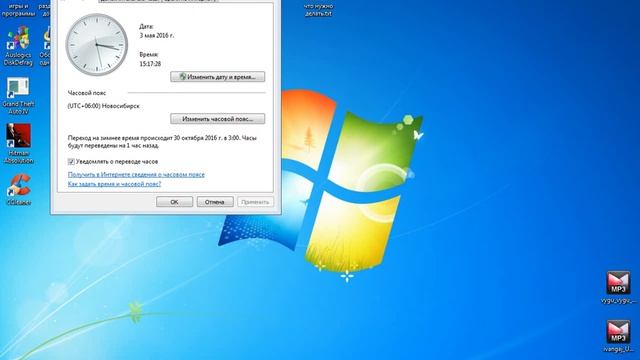
Task: Click the time value '15:17:28'
Action: point(150,64)
